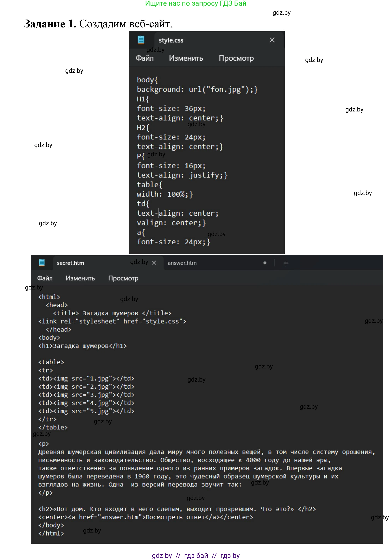Open the Изменить menu in style.css window
This screenshot has height=560, width=392.
[186, 58]
